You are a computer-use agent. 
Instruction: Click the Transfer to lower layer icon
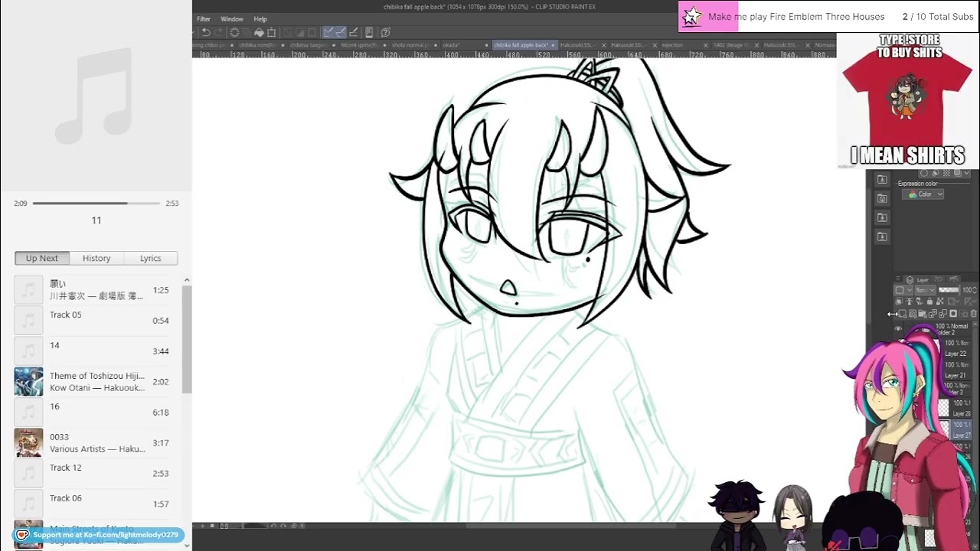[933, 314]
